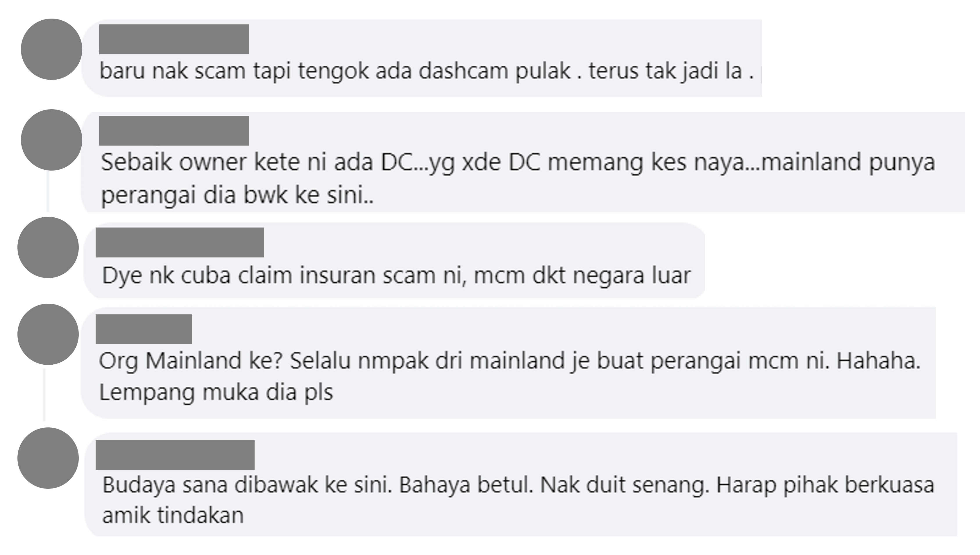Click avatar beside 'Budaya sana dibawak' comment
Image resolution: width=980 pixels, height=555 pixels.
[48, 458]
